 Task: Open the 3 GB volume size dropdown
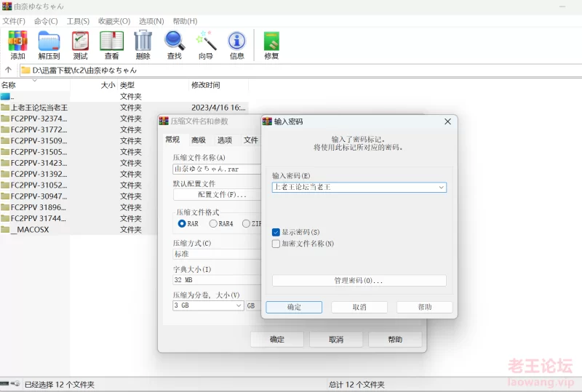pos(239,305)
